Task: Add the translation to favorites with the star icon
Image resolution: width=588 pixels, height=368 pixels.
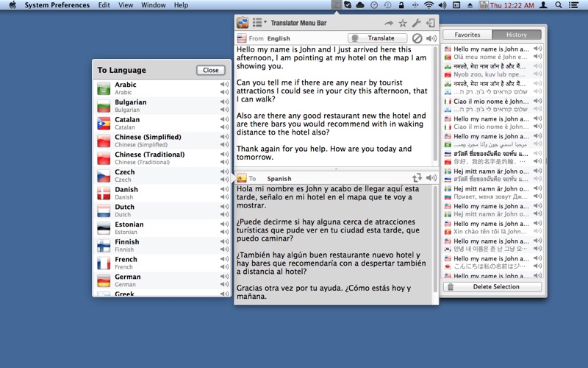Action: (403, 24)
